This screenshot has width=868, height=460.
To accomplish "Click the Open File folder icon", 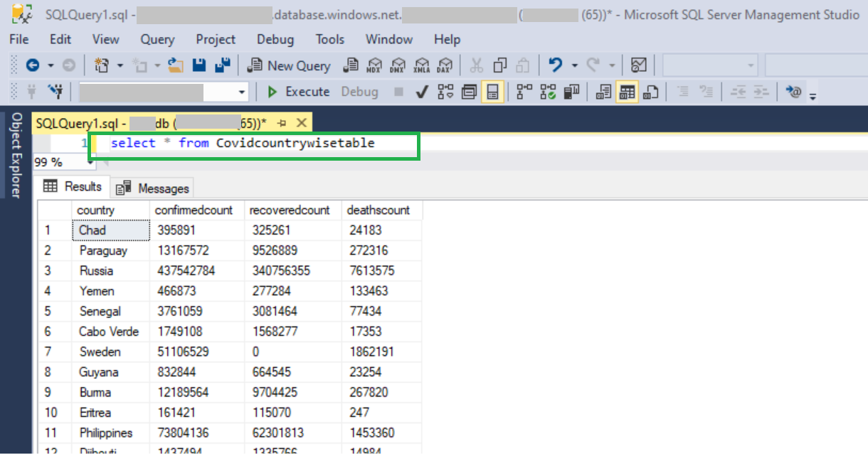I will coord(176,65).
